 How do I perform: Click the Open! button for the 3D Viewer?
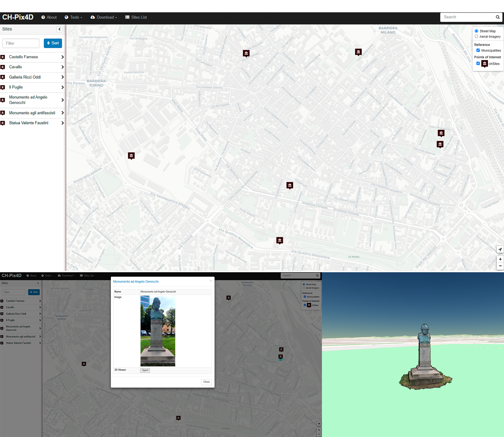145,370
